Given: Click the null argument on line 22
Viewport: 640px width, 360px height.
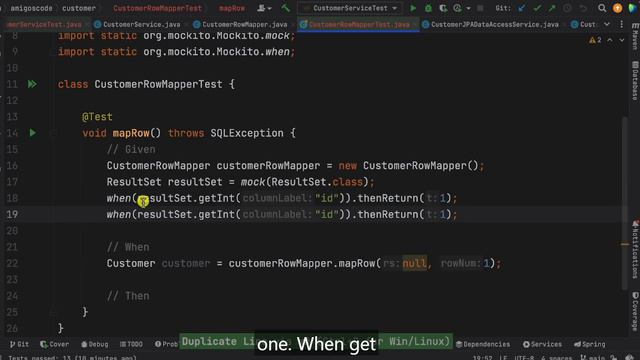Looking at the screenshot, I should point(414,263).
